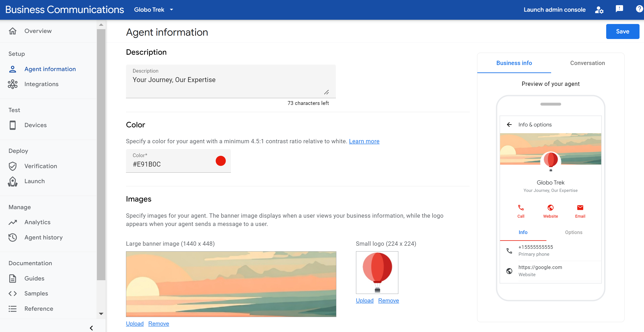This screenshot has height=332, width=644.
Task: Select the Business info tab
Action: pos(514,63)
